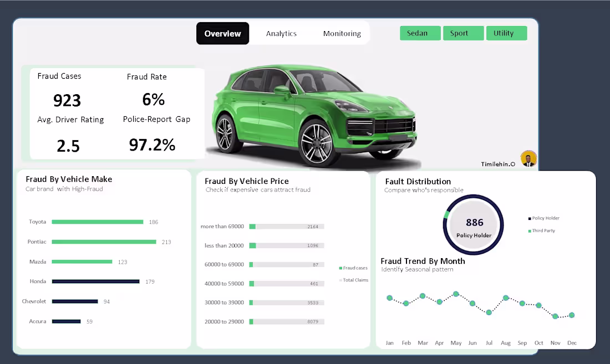Click the Jan data point on trend line
Viewport: 610px width, 364px height.
pyautogui.click(x=389, y=298)
